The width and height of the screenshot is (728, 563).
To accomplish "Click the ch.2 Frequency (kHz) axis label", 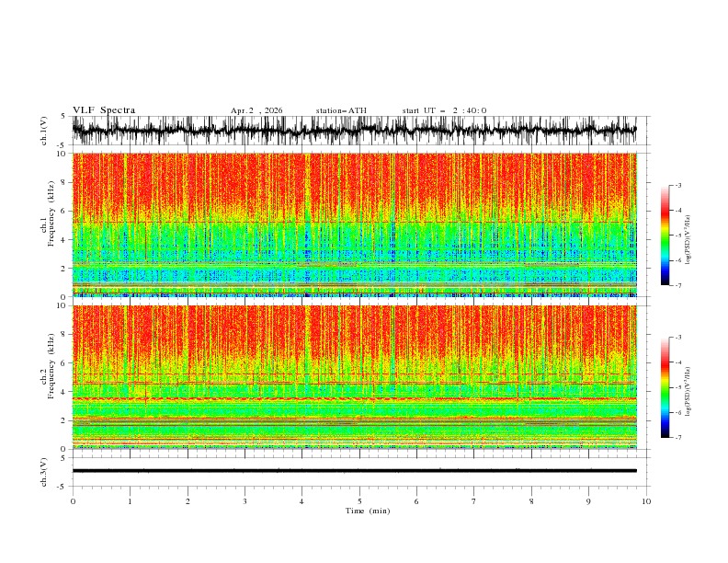I will [48, 365].
